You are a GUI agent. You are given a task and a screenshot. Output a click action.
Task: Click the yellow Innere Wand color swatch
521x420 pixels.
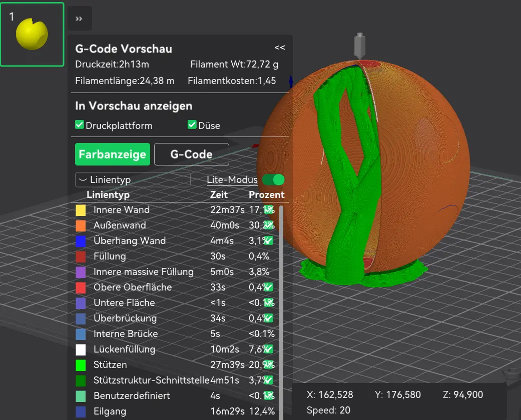coord(81,210)
